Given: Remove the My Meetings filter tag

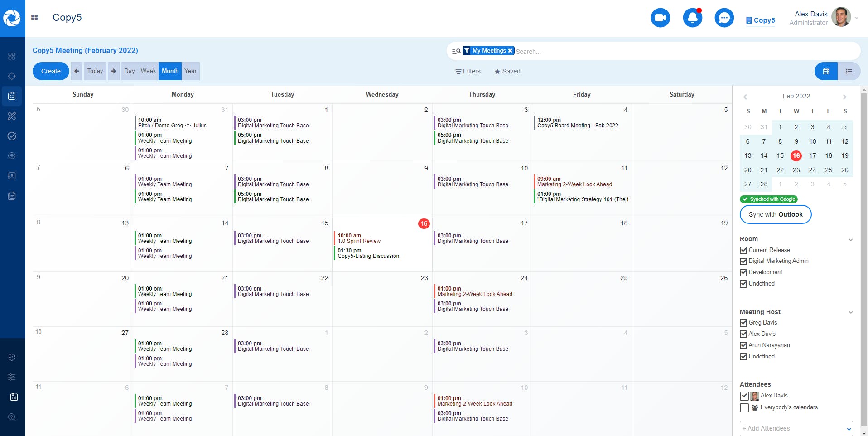Looking at the screenshot, I should (x=510, y=51).
